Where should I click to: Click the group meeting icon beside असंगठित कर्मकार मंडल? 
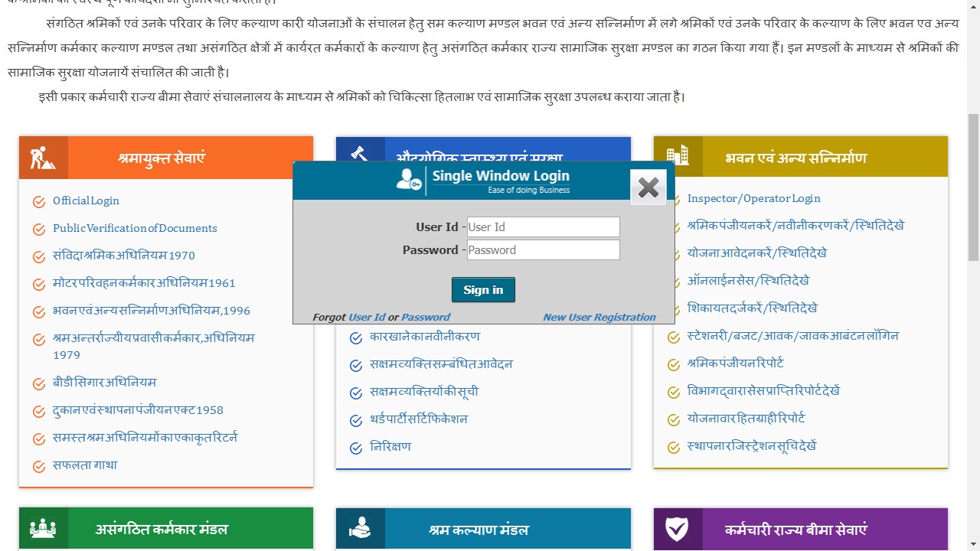pyautogui.click(x=43, y=529)
